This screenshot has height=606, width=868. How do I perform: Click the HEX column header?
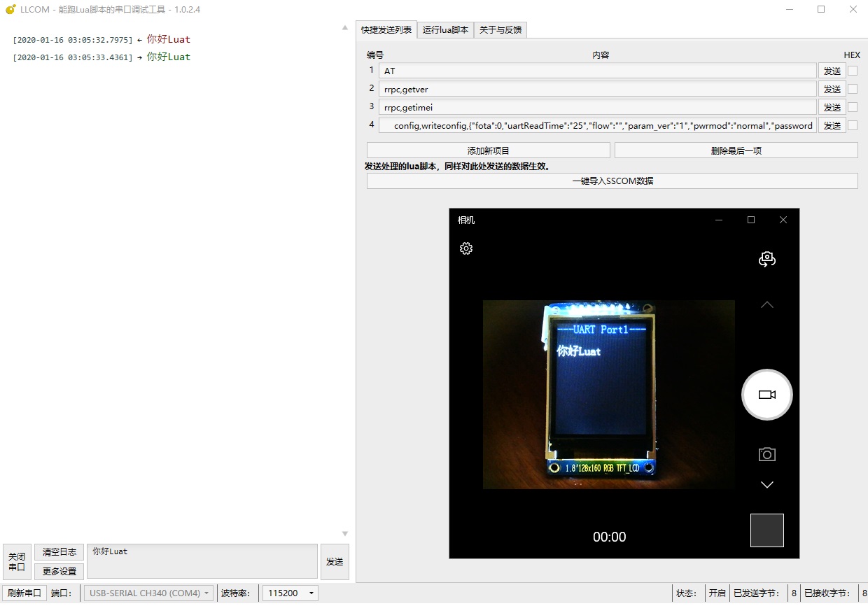[852, 55]
